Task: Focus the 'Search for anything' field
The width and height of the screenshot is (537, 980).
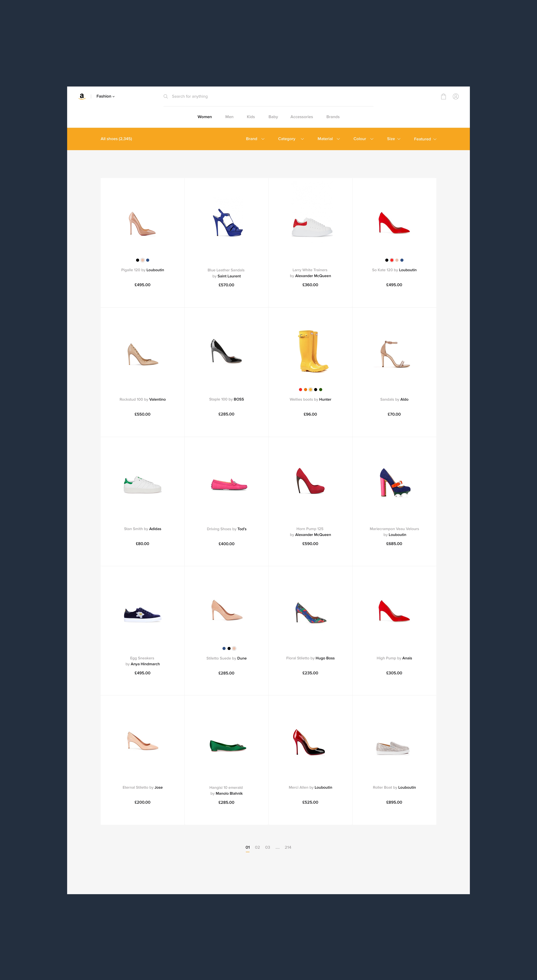Action: (x=268, y=97)
